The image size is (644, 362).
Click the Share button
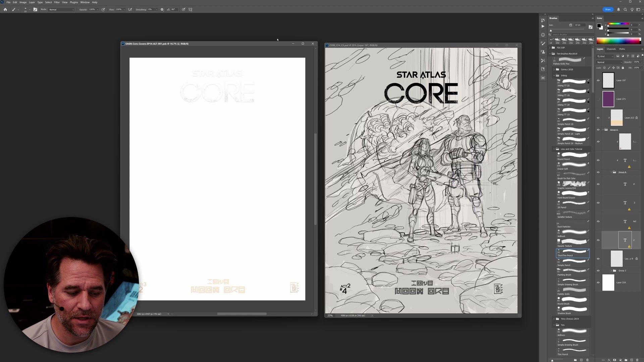click(608, 9)
